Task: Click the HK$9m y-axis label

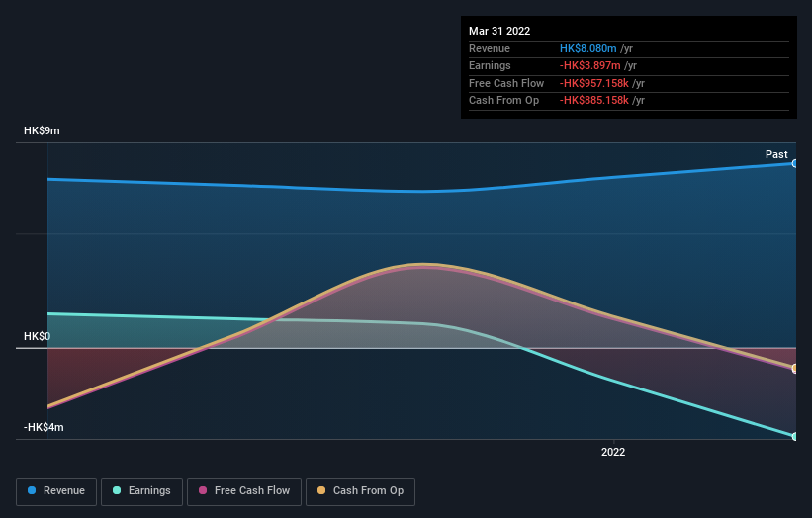Action: click(x=42, y=130)
